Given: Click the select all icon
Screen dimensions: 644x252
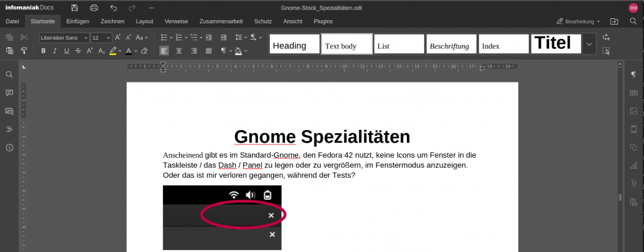Looking at the screenshot, I should click(606, 51).
